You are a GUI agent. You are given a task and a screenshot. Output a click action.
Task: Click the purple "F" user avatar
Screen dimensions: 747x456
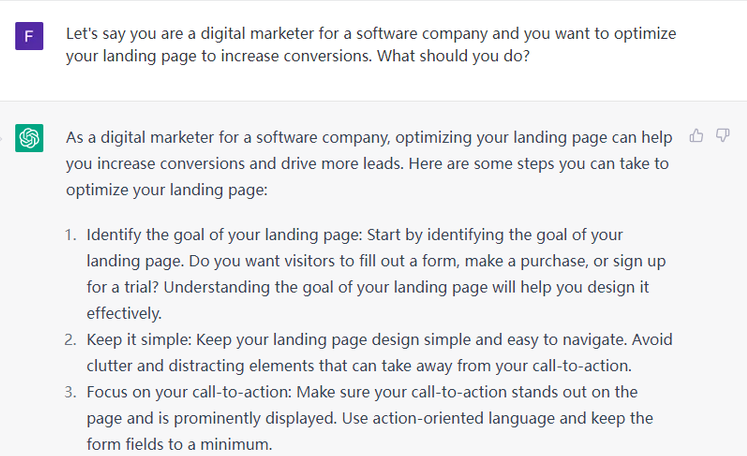pyautogui.click(x=29, y=39)
